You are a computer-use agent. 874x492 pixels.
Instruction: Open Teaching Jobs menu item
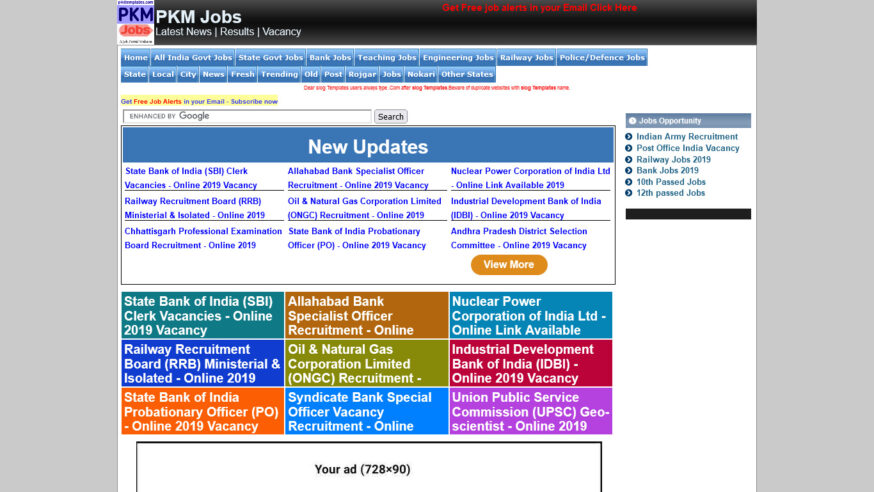click(x=387, y=57)
